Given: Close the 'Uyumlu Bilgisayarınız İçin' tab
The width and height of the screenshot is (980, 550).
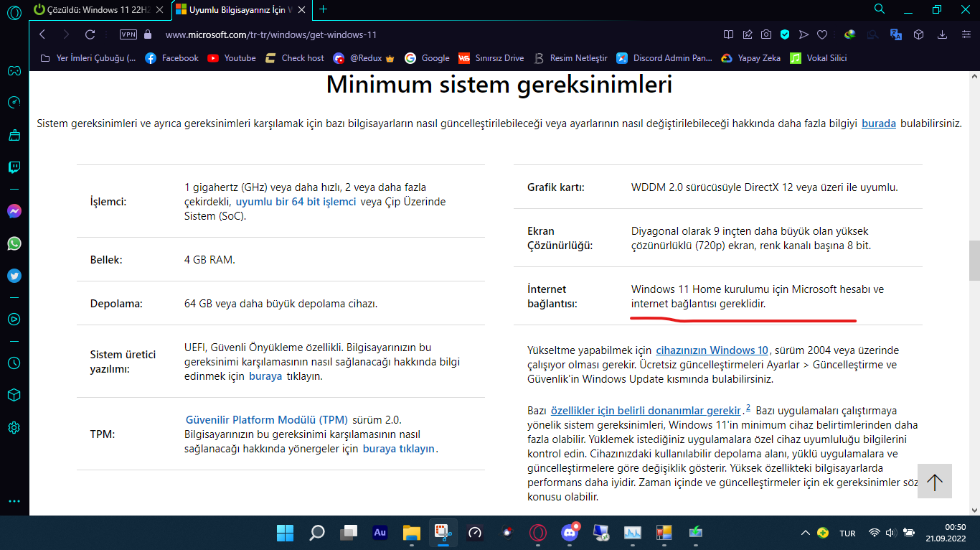Looking at the screenshot, I should (302, 10).
